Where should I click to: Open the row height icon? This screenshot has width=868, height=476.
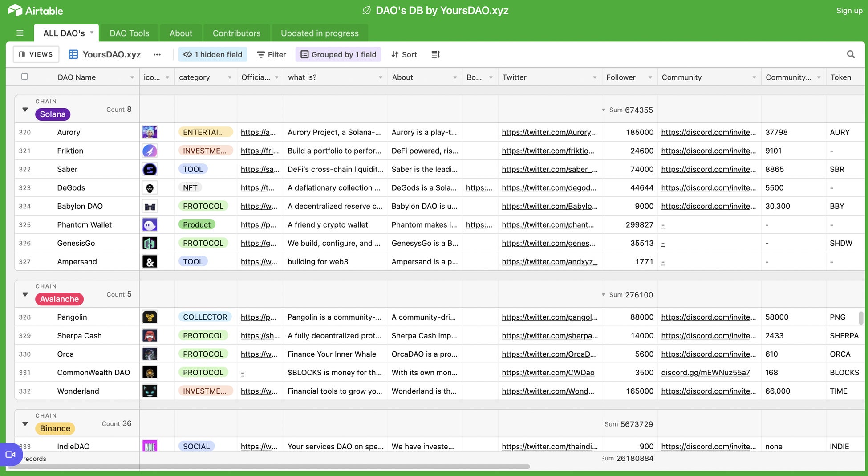[x=435, y=54]
